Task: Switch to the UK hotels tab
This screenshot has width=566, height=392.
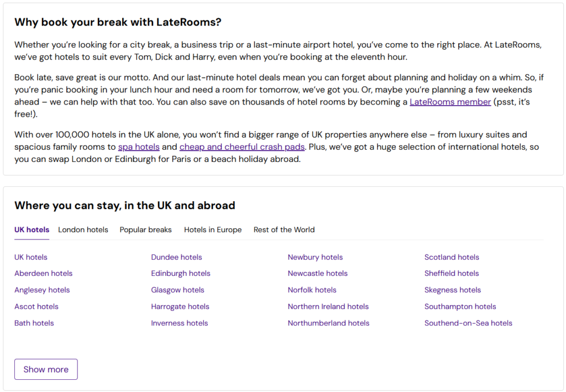Action: [32, 229]
